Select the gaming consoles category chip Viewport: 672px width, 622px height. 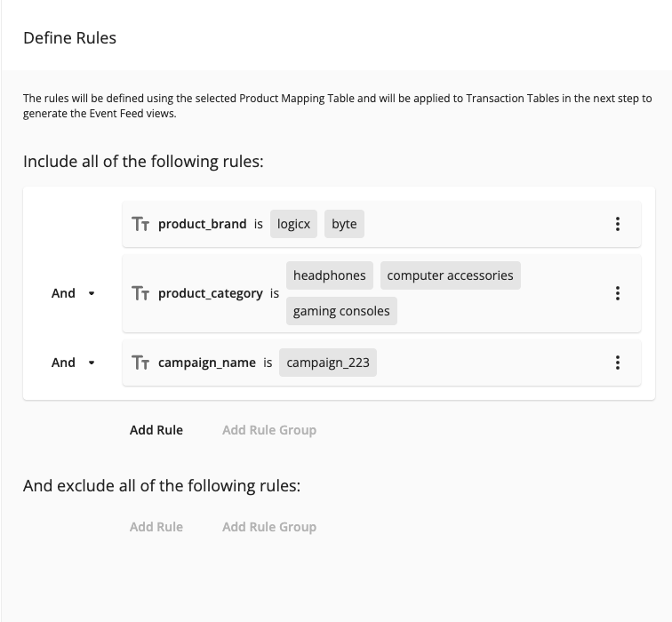341,312
